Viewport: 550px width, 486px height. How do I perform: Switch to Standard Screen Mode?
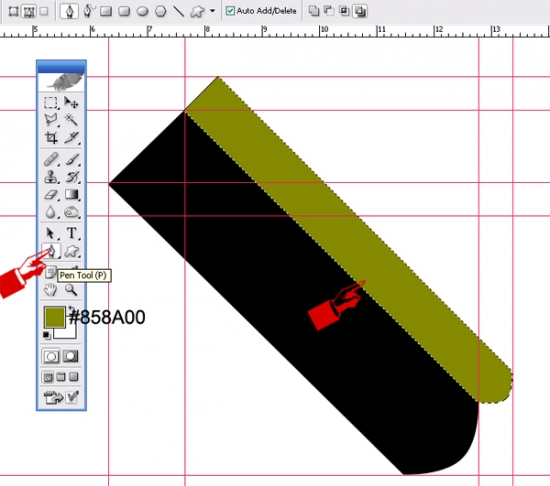(x=48, y=377)
